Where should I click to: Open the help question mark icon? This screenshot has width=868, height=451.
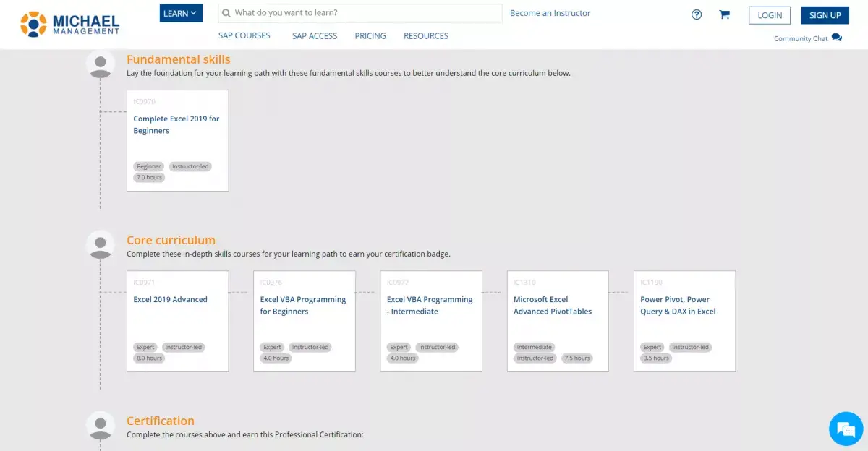(x=697, y=14)
